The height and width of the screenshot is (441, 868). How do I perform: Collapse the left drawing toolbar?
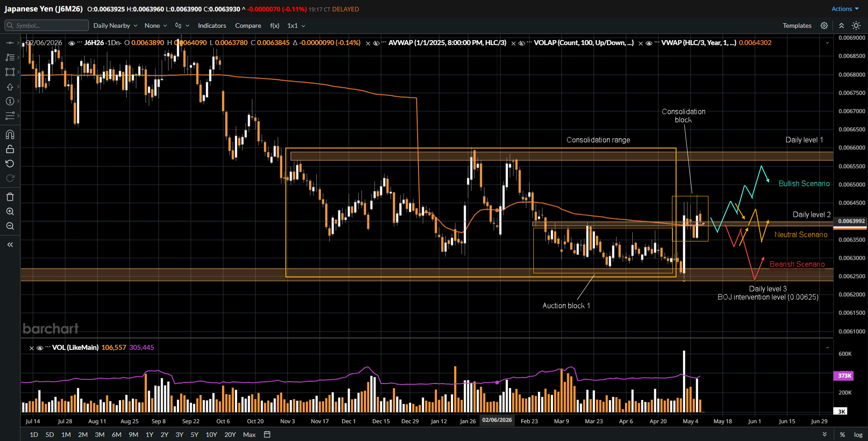click(x=10, y=245)
